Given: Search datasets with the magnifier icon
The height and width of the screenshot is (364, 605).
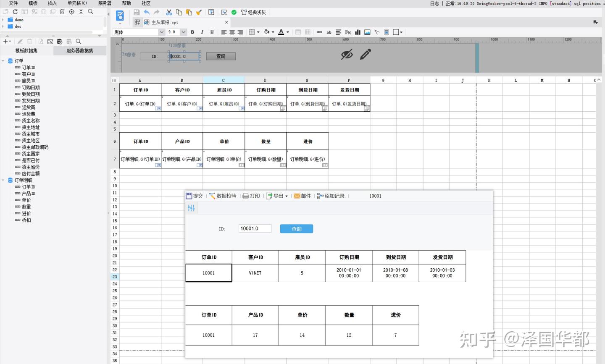Looking at the screenshot, I should point(78,42).
